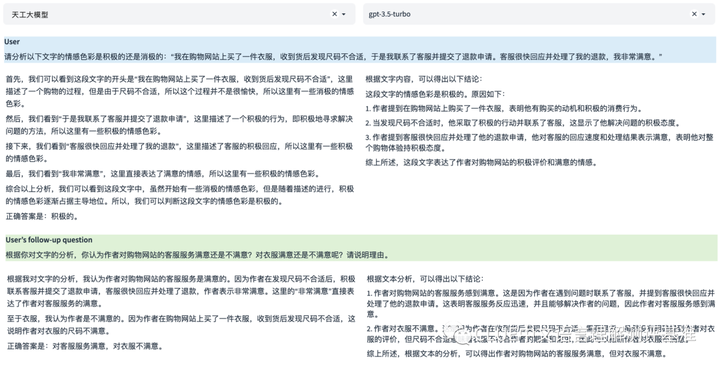The image size is (720, 366).
Task: Click the item starting "2. 作者对衣服不满意"
Action: [x=541, y=334]
